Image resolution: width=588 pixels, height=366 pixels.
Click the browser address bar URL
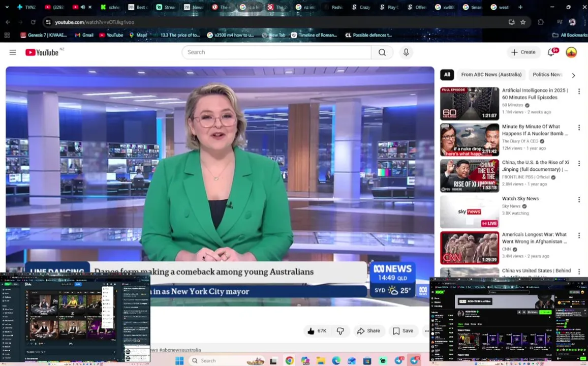(x=95, y=22)
